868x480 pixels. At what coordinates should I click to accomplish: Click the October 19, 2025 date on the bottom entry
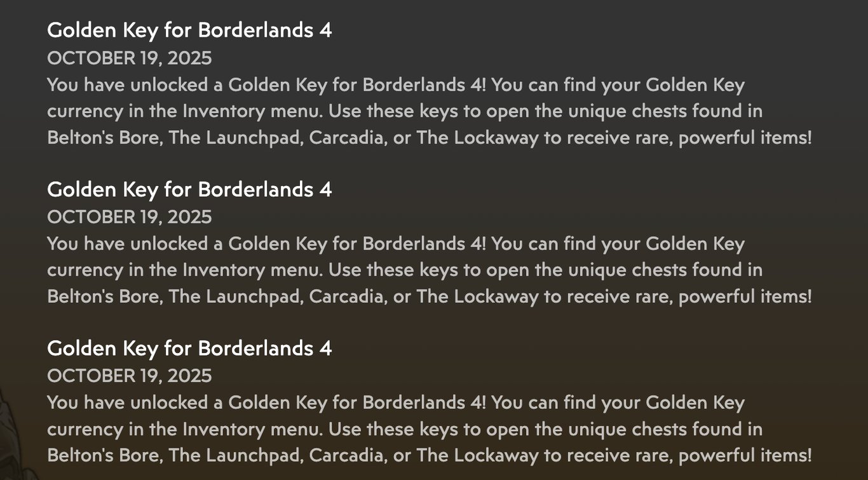click(130, 376)
